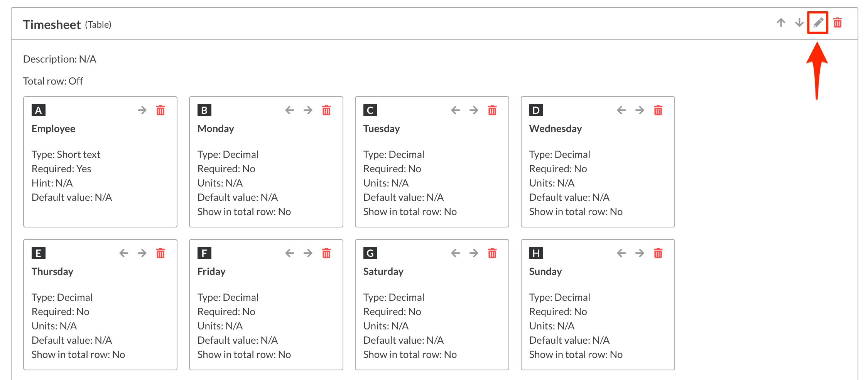Select the Employee column card
868x380 pixels.
pyautogui.click(x=100, y=174)
